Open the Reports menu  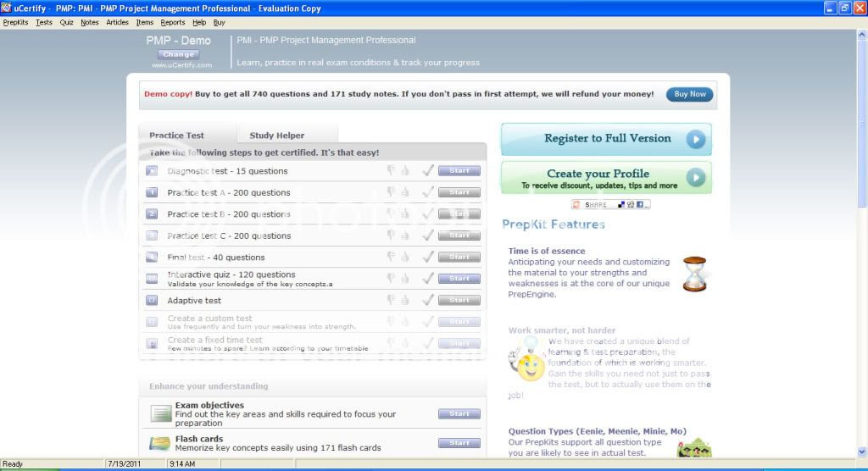173,23
